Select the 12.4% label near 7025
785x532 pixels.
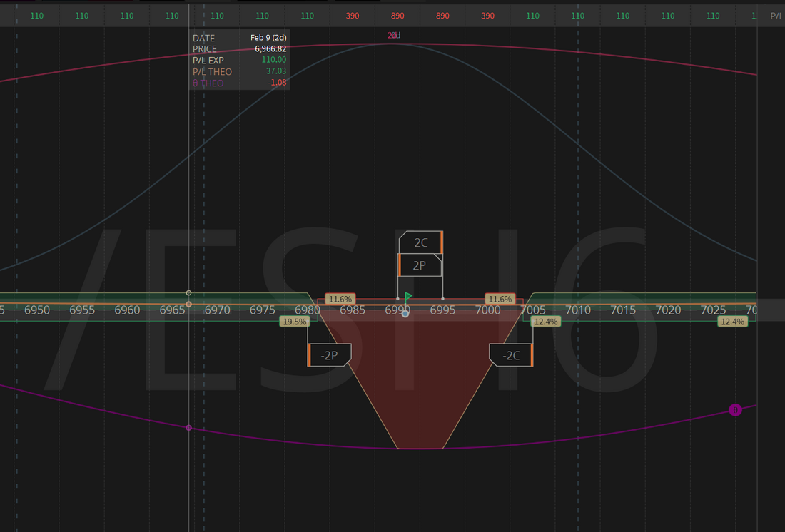pyautogui.click(x=733, y=322)
